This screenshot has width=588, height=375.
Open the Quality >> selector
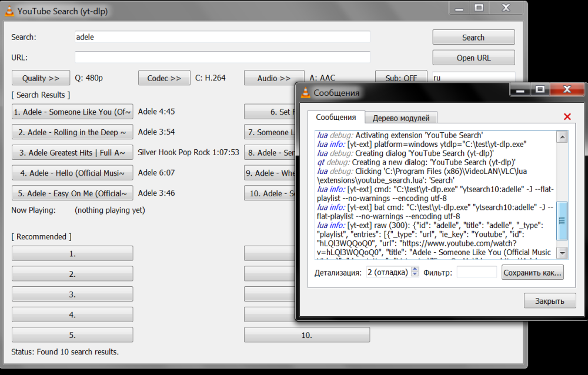[41, 78]
